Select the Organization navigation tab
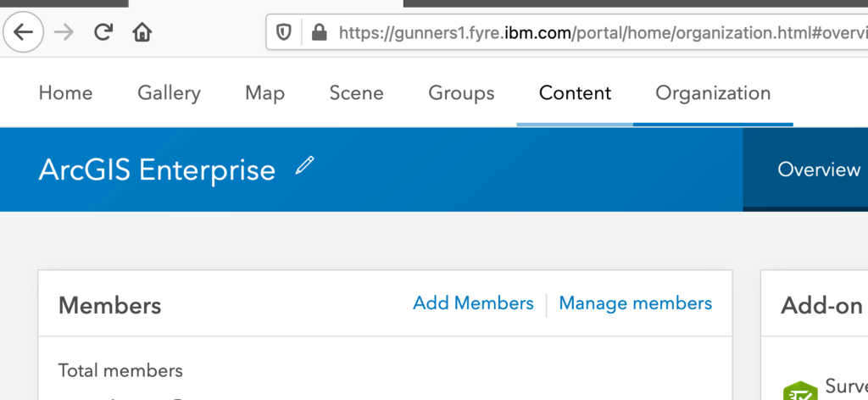Screen dimensions: 868x400 click(713, 93)
